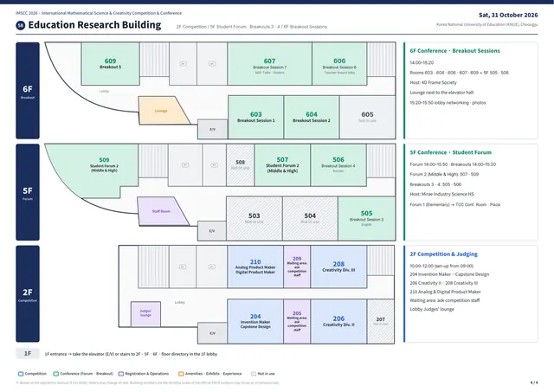The width and height of the screenshot is (554, 392).
Task: Click the purple Staff Room on 5F
Action: pyautogui.click(x=161, y=211)
